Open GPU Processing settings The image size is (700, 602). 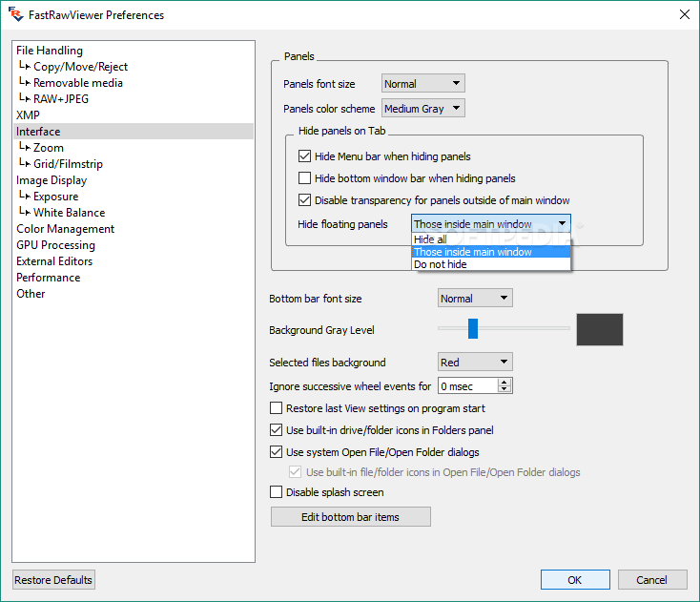[134, 245]
